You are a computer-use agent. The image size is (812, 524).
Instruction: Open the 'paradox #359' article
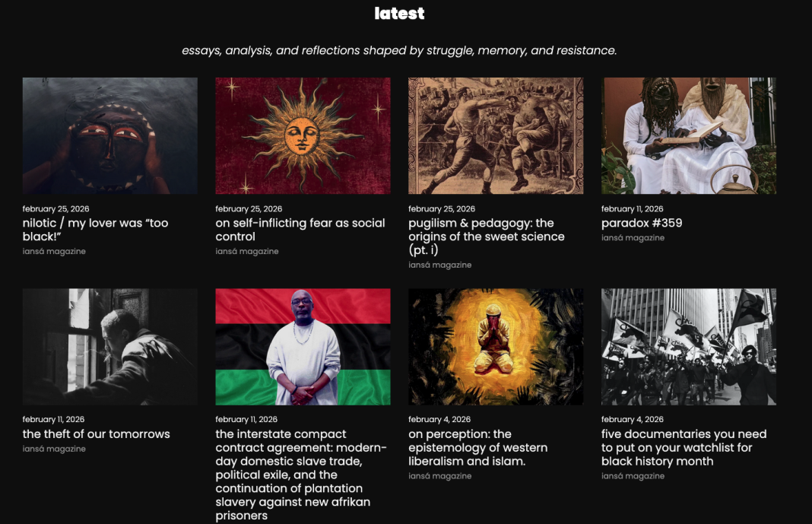(x=642, y=223)
